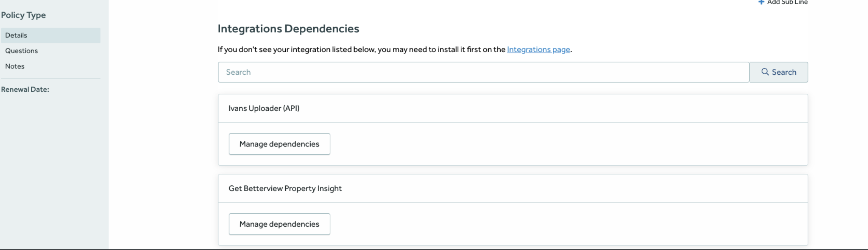Viewport: 868px width, 250px height.
Task: Click Manage dependencies under Ivans Uploader (API)
Action: 279,144
